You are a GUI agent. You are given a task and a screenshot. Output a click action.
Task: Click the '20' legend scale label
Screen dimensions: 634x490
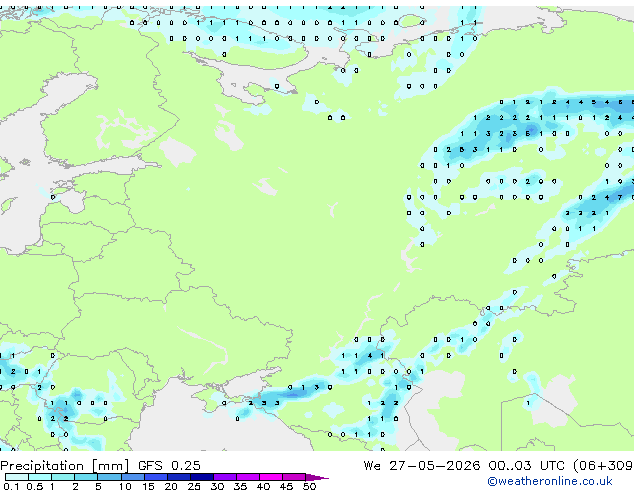point(171,486)
